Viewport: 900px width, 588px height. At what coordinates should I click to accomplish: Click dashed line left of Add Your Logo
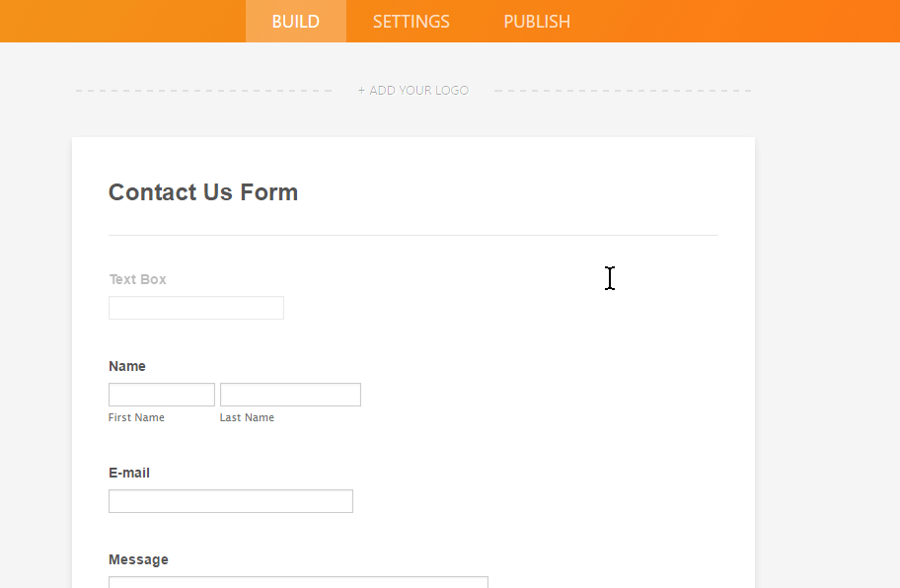(203, 91)
